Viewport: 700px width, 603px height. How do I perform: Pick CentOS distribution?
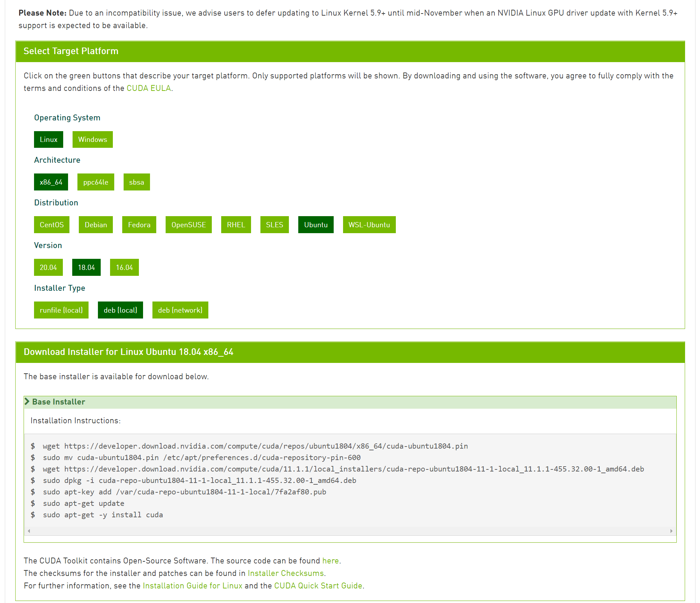[52, 225]
